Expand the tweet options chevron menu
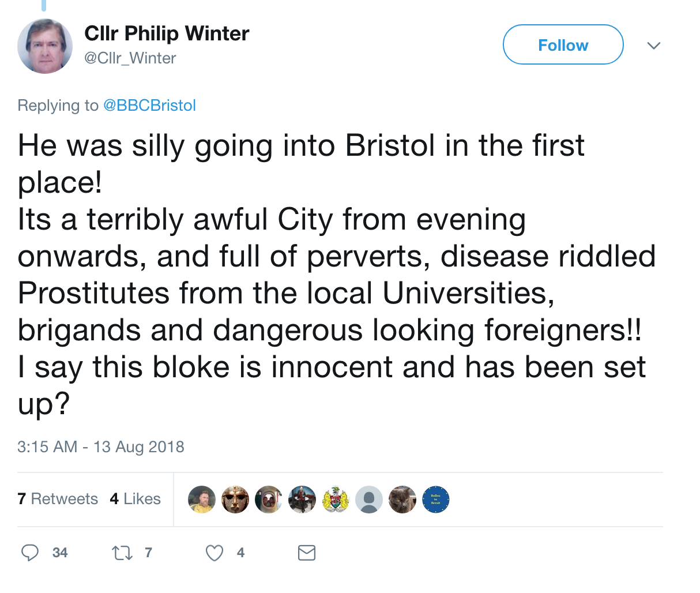This screenshot has height=593, width=700. coord(653,46)
